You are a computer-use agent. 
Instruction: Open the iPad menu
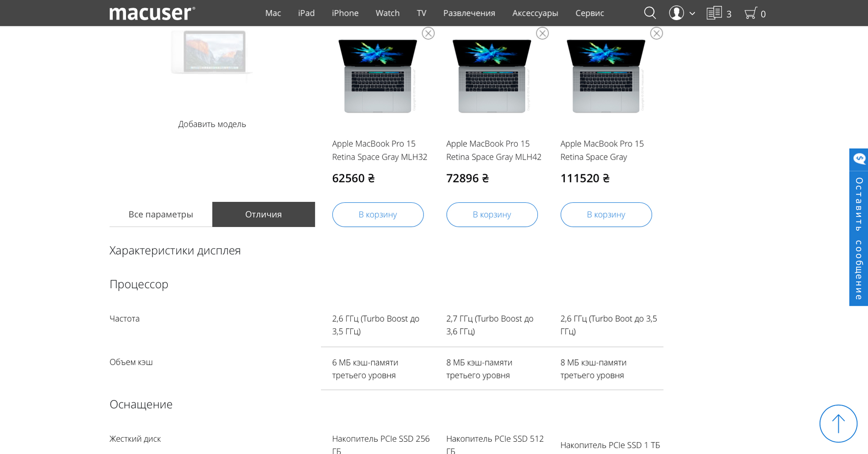(306, 13)
